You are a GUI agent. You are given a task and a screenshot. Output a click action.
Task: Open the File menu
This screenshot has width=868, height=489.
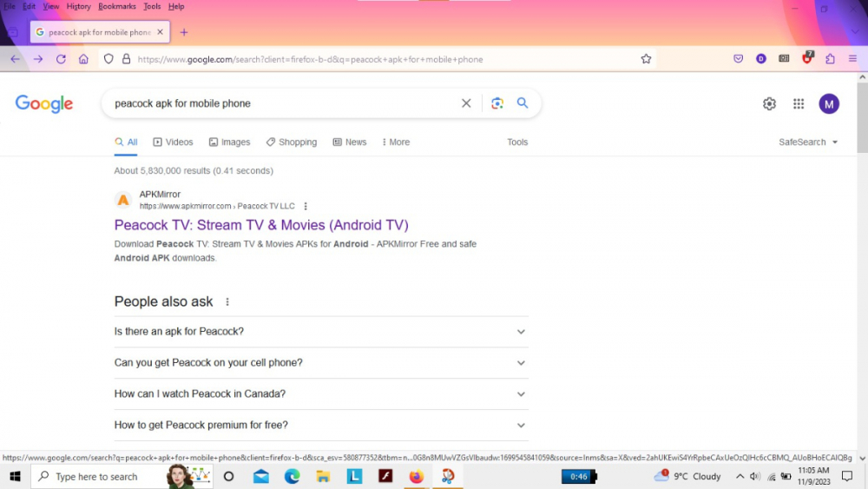coord(10,6)
